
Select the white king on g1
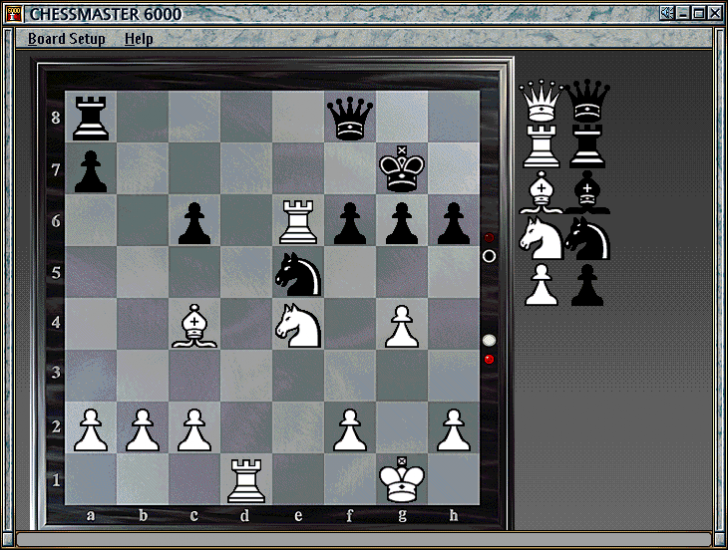pos(402,479)
